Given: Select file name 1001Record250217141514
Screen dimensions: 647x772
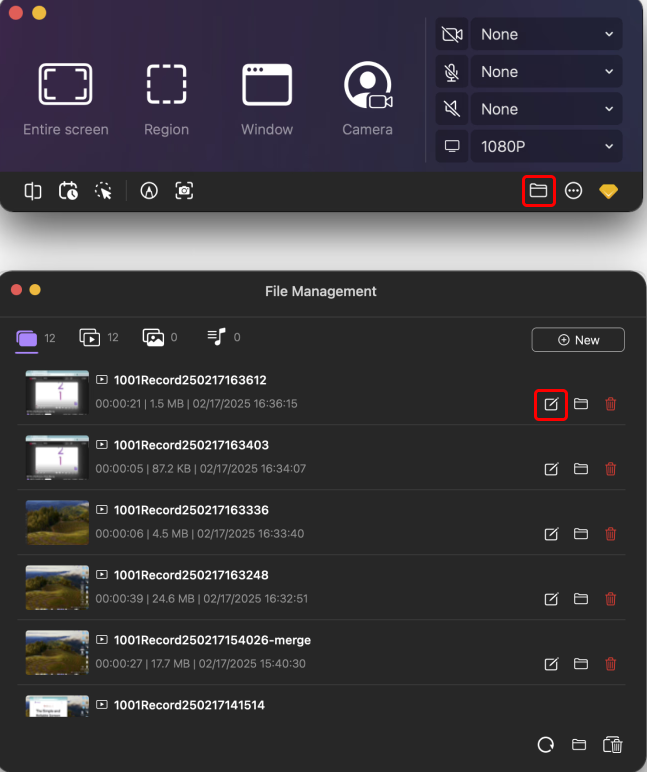Looking at the screenshot, I should click(189, 705).
